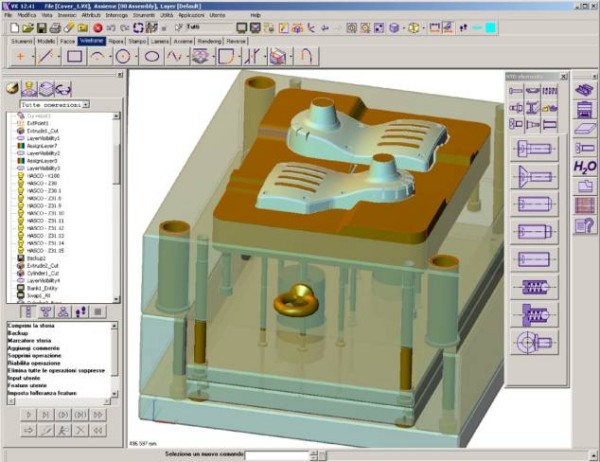Select the line drawing tool
This screenshot has width=600, height=462.
coord(46,57)
